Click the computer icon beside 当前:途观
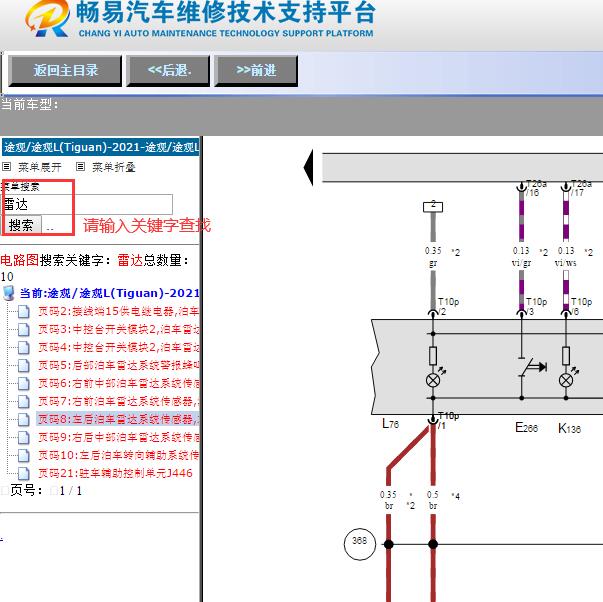 8,293
